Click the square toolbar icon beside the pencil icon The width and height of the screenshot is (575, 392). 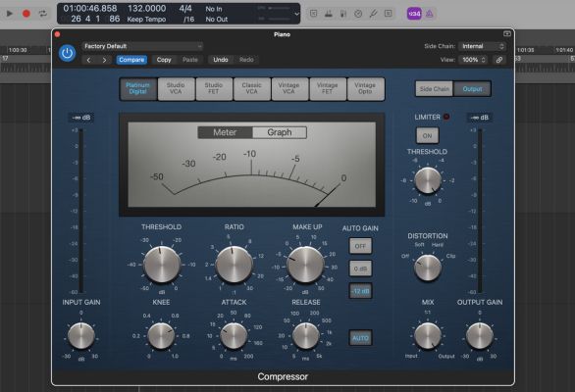click(x=388, y=14)
